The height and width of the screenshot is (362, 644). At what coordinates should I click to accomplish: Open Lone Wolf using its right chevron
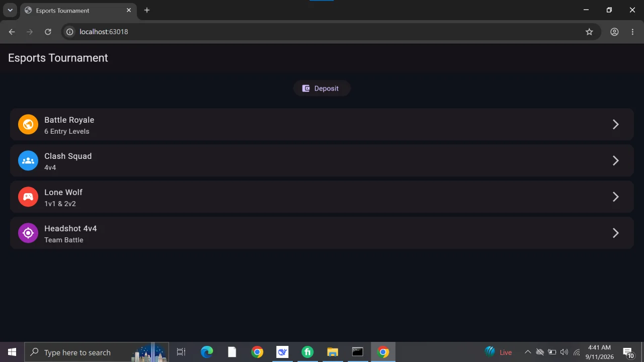tap(616, 197)
